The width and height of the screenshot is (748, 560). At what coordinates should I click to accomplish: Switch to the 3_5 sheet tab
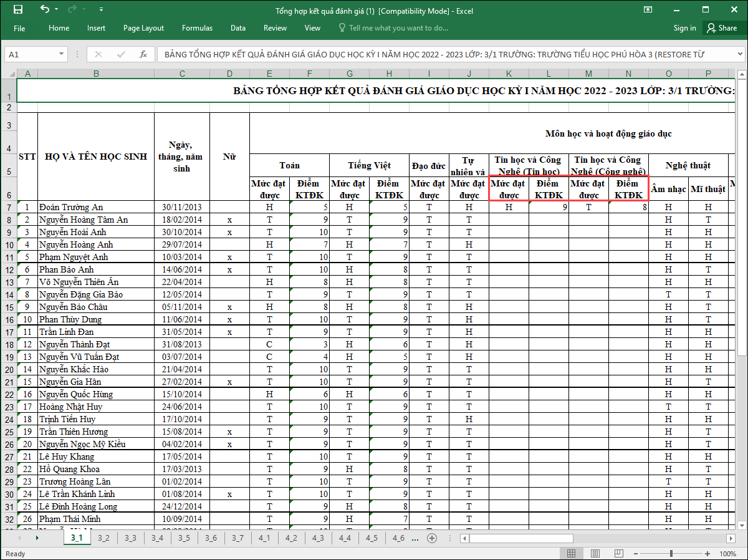pos(184,538)
